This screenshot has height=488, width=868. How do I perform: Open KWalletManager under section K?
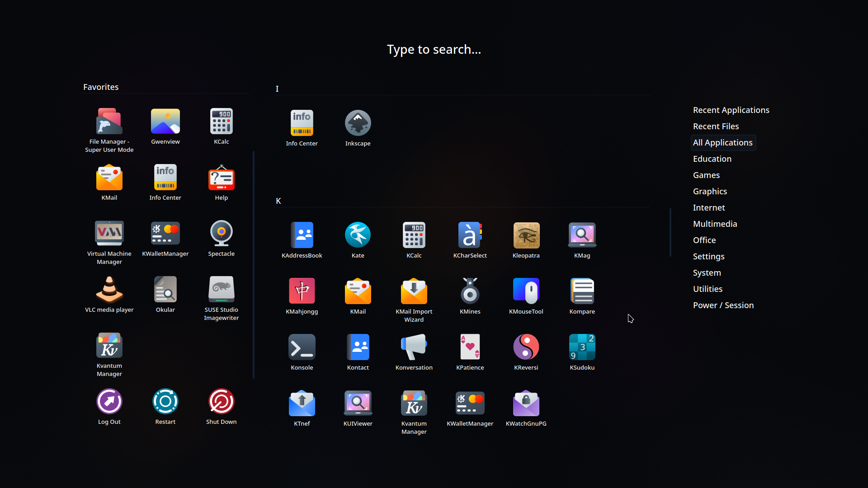tap(470, 408)
